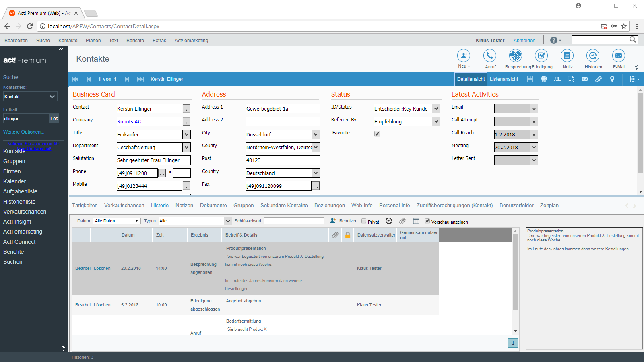Click the Anruf phone call icon

[490, 56]
